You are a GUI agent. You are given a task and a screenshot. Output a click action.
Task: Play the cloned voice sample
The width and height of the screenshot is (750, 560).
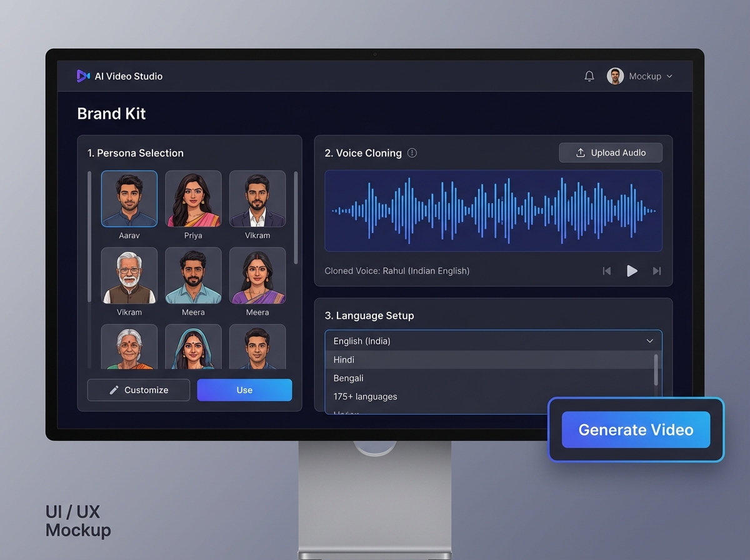[632, 271]
